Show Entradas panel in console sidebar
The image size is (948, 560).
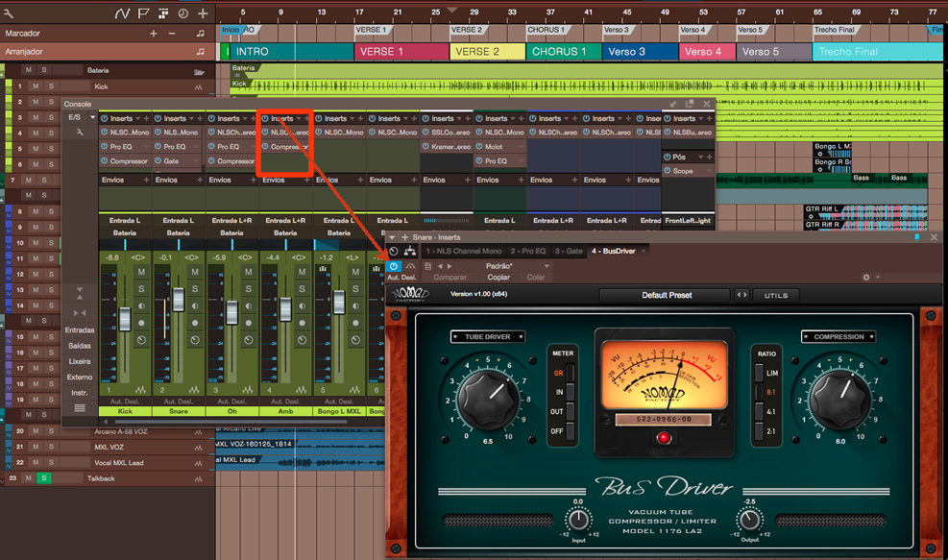pos(80,330)
